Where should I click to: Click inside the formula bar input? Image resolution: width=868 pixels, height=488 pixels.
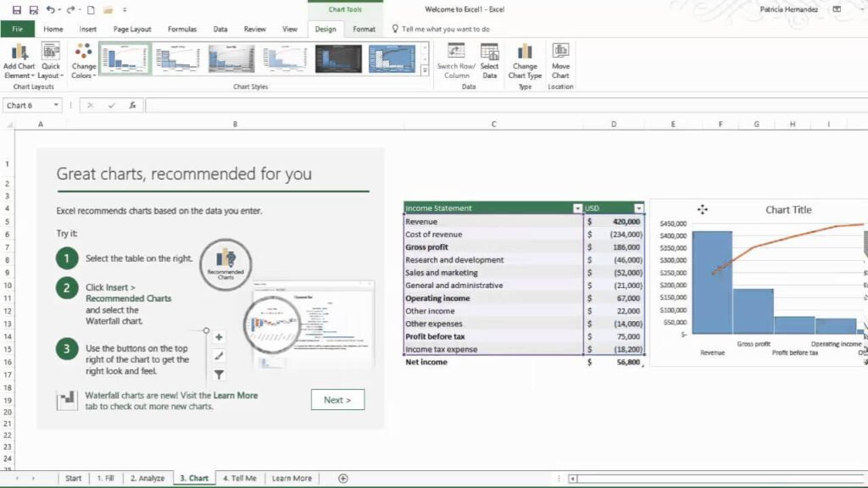click(506, 105)
